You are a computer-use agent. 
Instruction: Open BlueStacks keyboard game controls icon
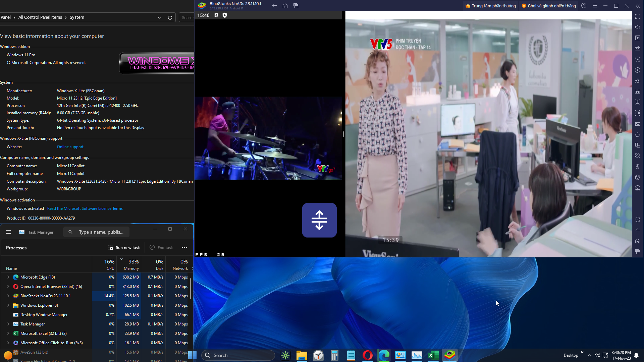[x=638, y=49]
